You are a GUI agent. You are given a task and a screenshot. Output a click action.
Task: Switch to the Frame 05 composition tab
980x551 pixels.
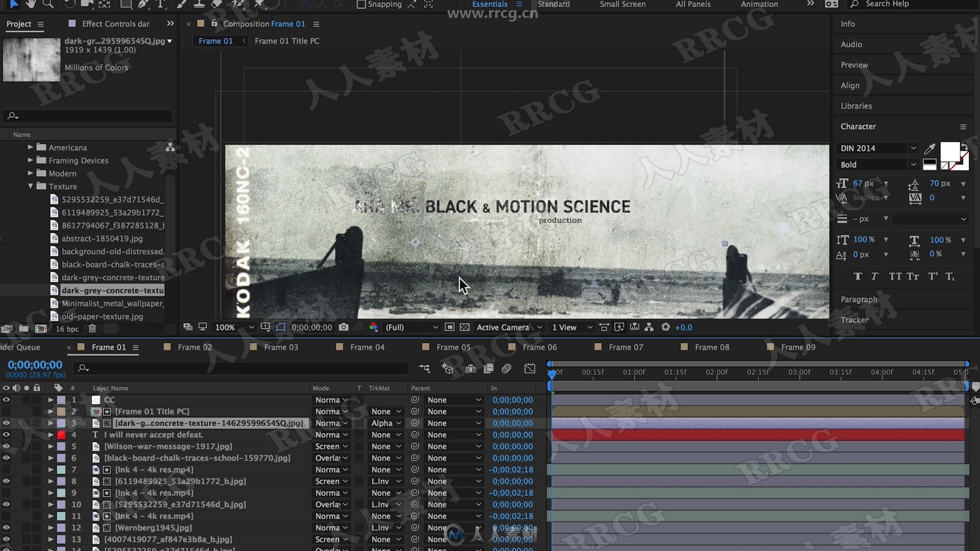tap(453, 346)
